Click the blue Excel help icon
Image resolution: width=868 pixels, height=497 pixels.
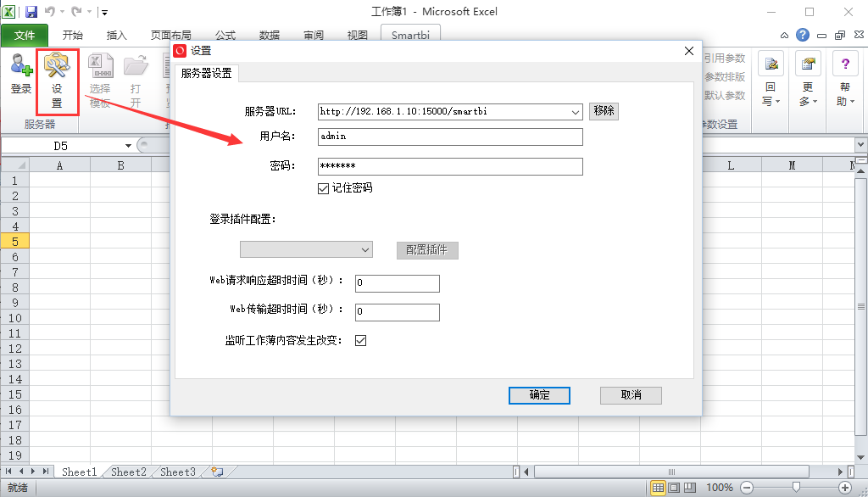[x=802, y=35]
